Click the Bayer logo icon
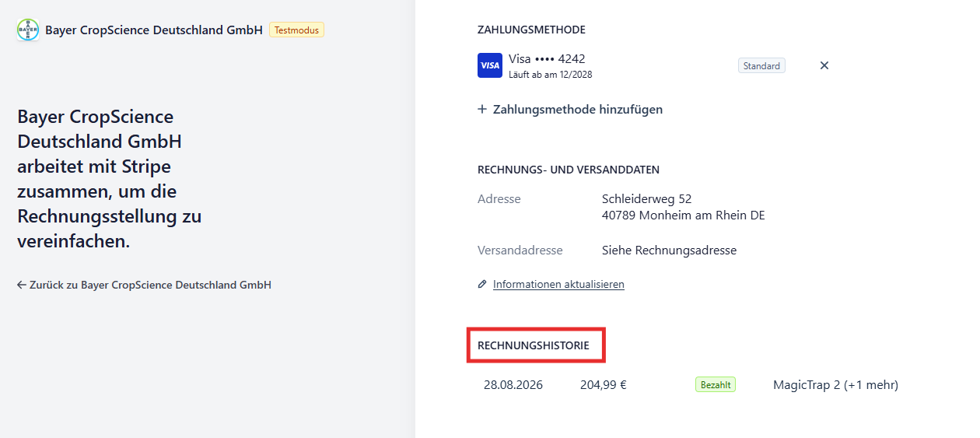This screenshot has width=980, height=438. click(x=28, y=30)
